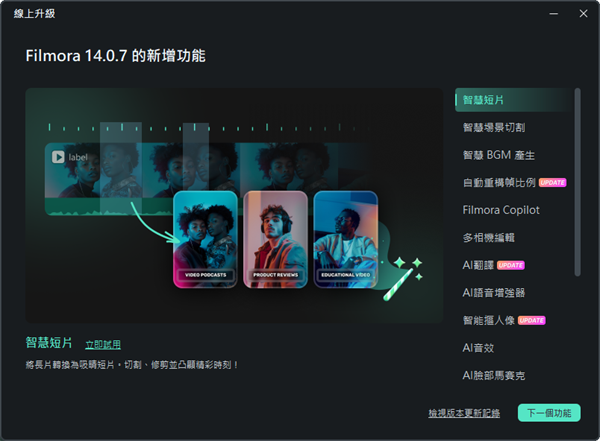Open 智慧場景切割 in the feature list

pos(494,127)
